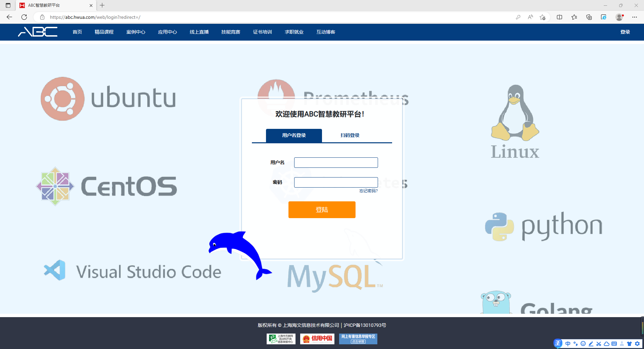The width and height of the screenshot is (644, 349).
Task: Open the 信用中国 badge
Action: point(317,339)
